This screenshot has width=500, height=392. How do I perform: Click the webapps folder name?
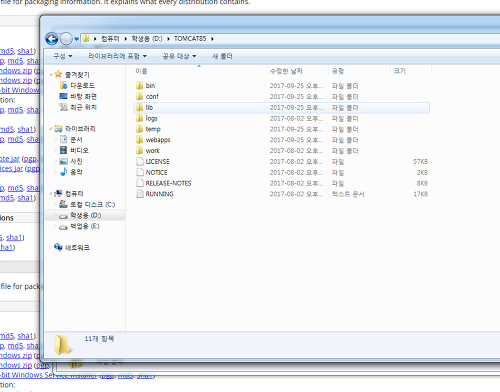click(158, 140)
